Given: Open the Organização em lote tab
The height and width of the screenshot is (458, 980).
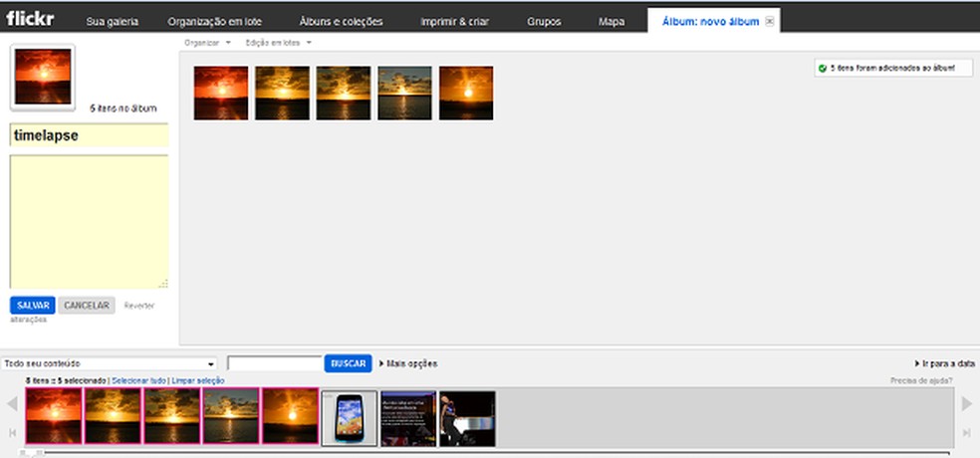Looking at the screenshot, I should (214, 22).
